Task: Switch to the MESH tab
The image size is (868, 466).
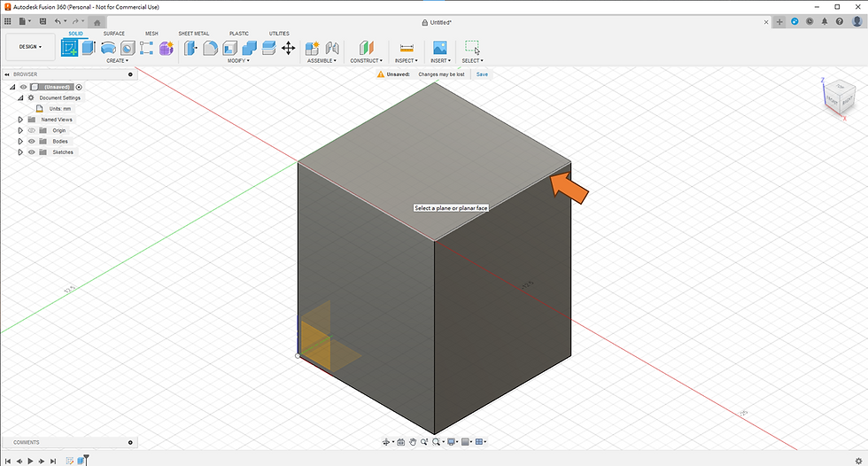Action: tap(151, 34)
